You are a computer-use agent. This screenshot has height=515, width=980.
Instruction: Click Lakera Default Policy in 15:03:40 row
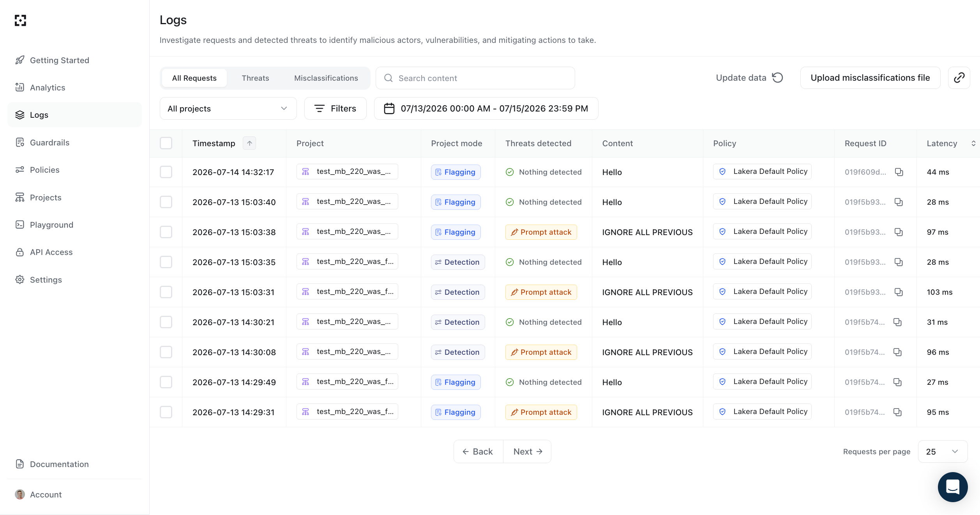coord(762,202)
